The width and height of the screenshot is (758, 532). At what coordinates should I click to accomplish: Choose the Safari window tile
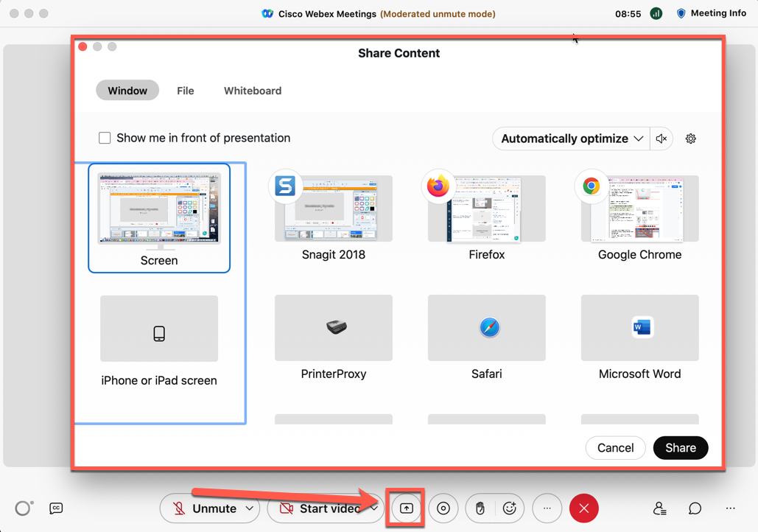(x=487, y=328)
